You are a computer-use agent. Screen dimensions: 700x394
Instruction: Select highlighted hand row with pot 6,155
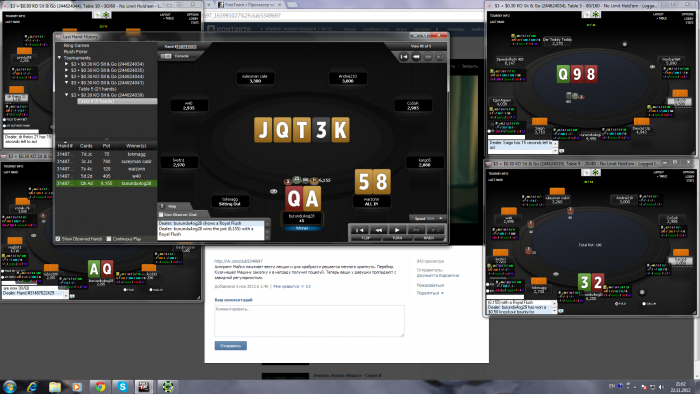[106, 183]
